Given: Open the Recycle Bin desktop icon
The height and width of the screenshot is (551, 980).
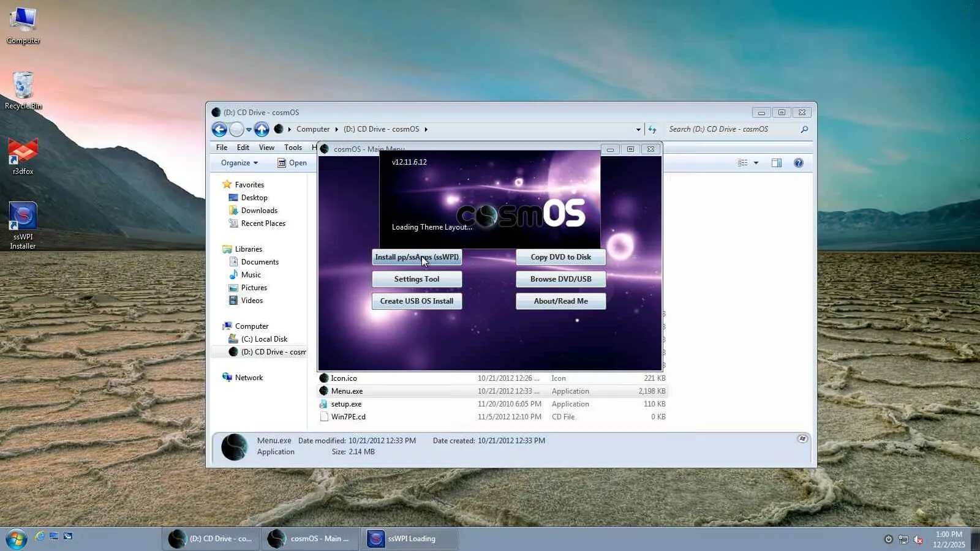Looking at the screenshot, I should [23, 91].
